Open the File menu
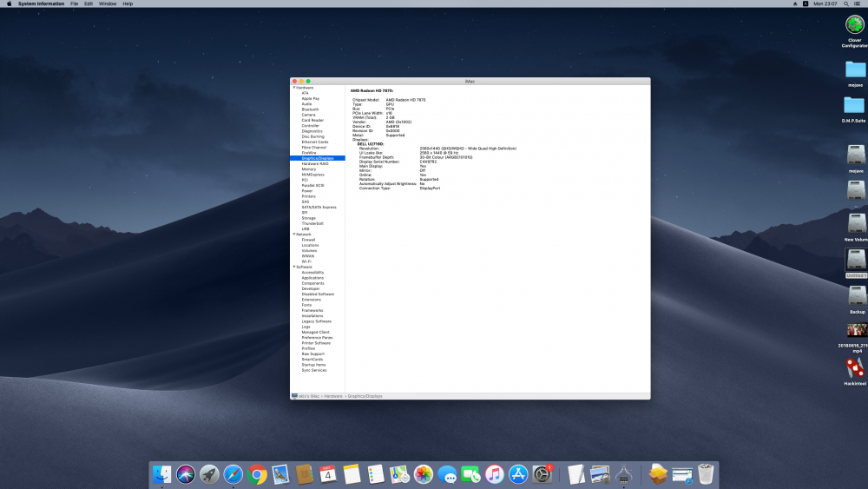868x489 pixels. 74,3
